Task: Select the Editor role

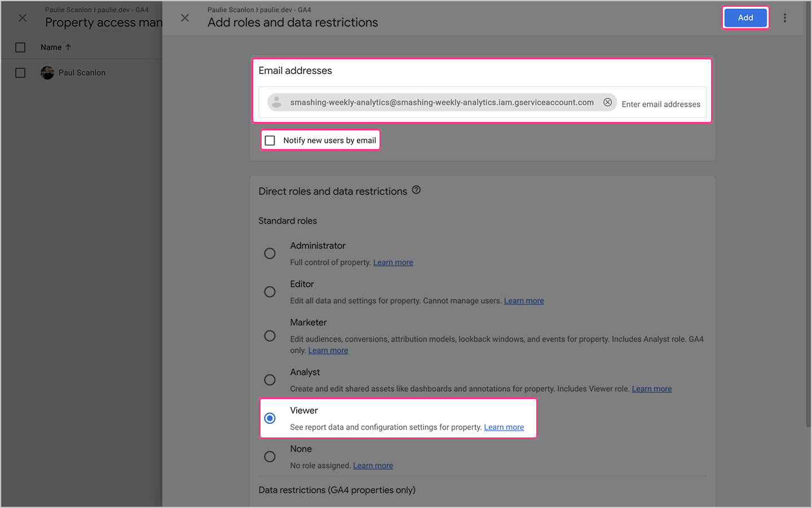Action: [x=270, y=291]
